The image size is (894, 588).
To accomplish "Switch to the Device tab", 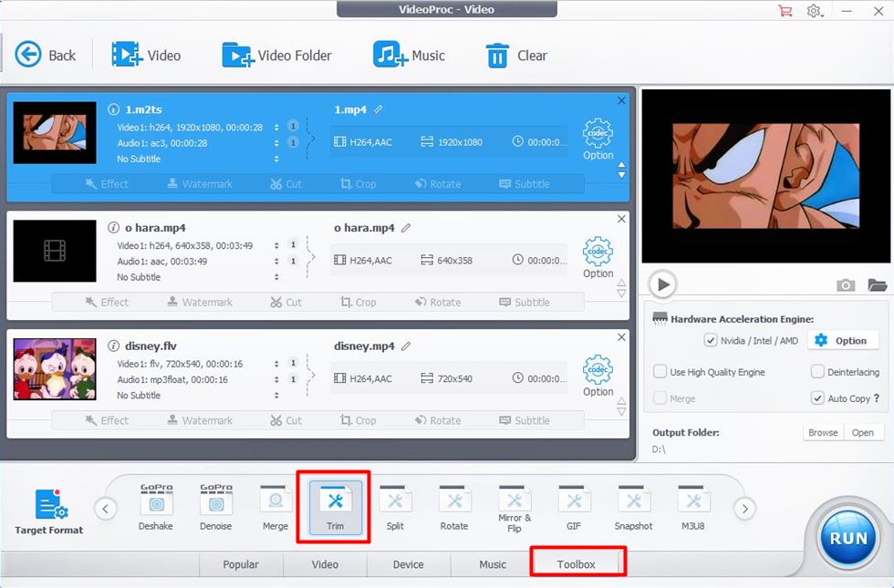I will [409, 564].
